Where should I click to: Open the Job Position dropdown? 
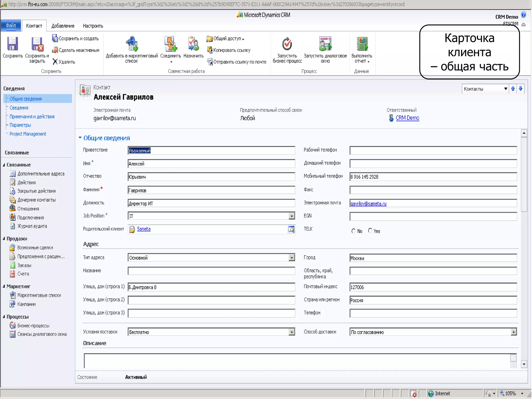[292, 216]
